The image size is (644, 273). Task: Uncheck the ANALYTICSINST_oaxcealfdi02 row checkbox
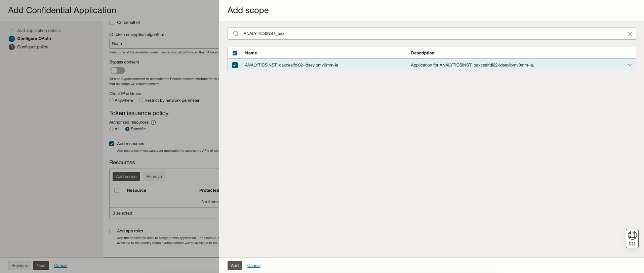235,65
